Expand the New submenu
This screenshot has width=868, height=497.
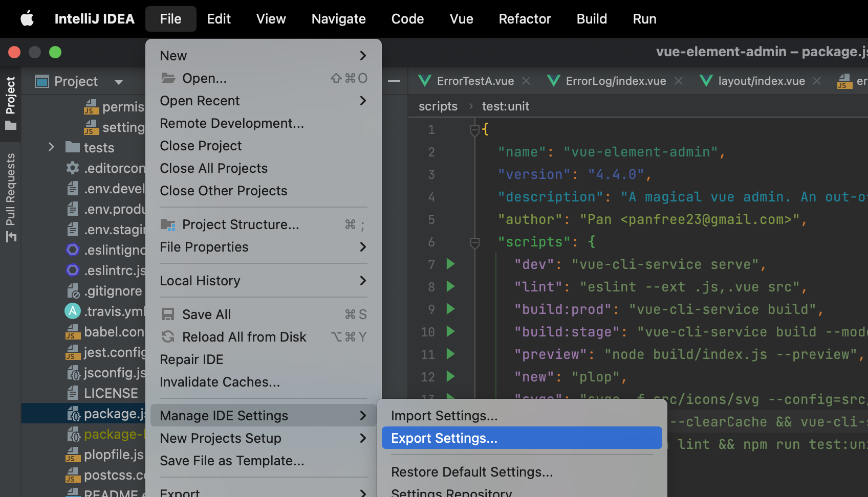point(264,56)
